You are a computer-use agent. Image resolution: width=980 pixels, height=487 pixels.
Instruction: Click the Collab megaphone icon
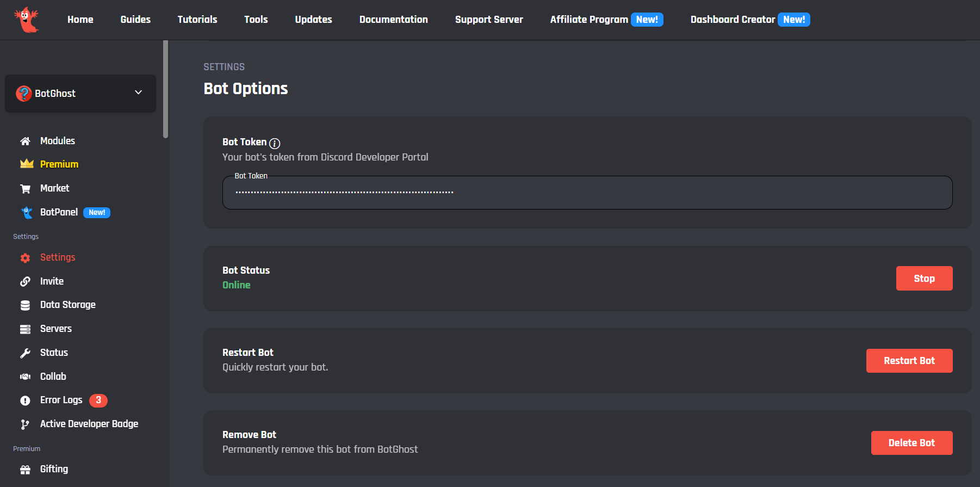click(26, 376)
